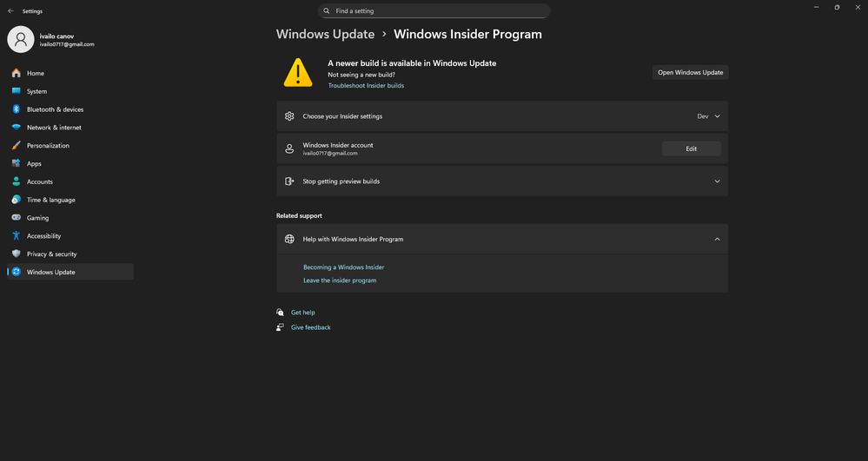Image resolution: width=868 pixels, height=461 pixels.
Task: Click the profile email address under ivailo canov
Action: [67, 44]
